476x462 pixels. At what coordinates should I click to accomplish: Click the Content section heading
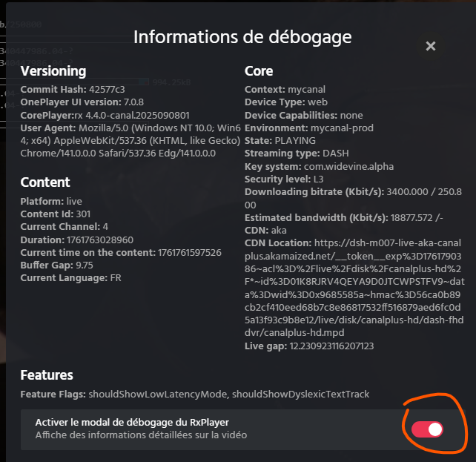tap(45, 182)
